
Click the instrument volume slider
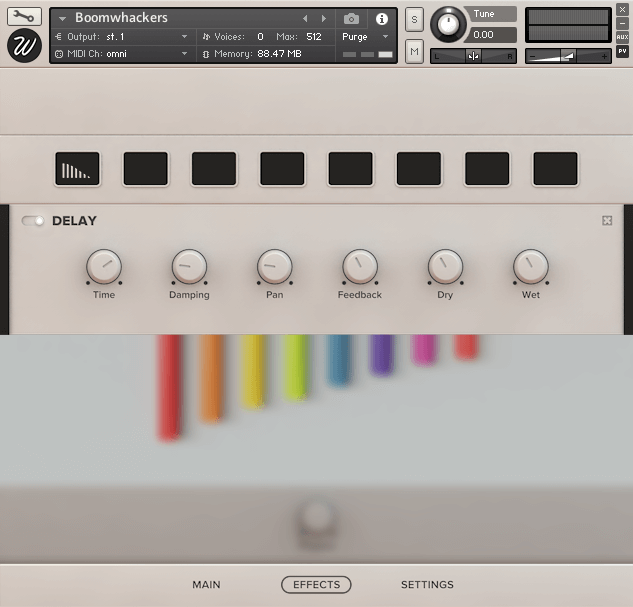(x=568, y=56)
